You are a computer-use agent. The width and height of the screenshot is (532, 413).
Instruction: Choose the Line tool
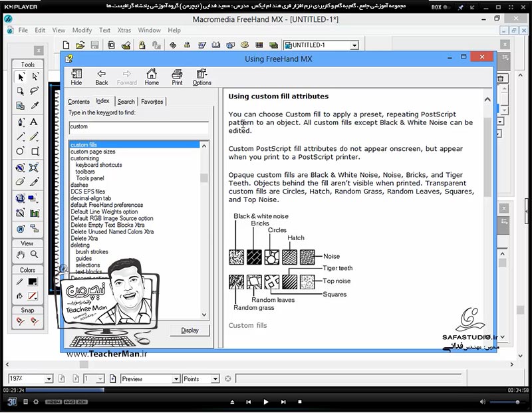pyautogui.click(x=21, y=136)
